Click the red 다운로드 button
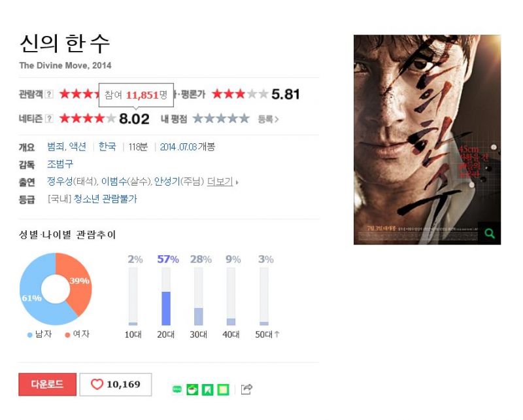This screenshot has height=420, width=523. tap(47, 384)
